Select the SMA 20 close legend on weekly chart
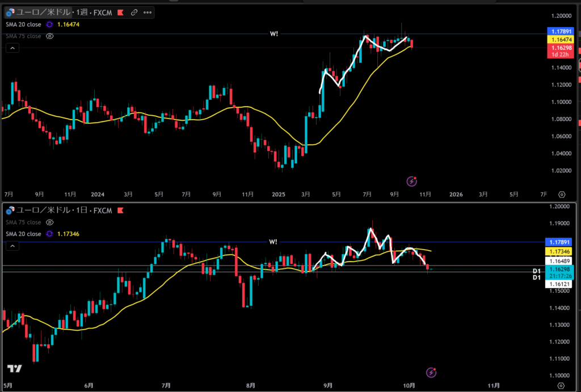The width and height of the screenshot is (581, 392). (24, 24)
